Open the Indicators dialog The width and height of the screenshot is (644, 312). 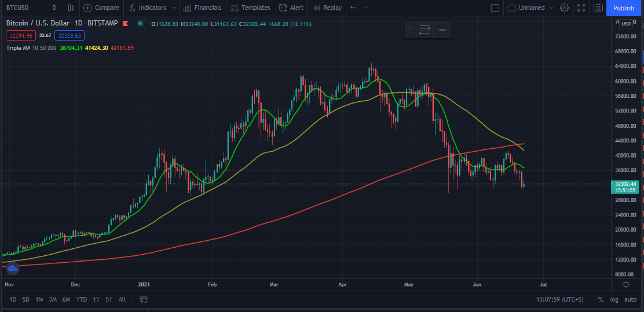point(148,8)
